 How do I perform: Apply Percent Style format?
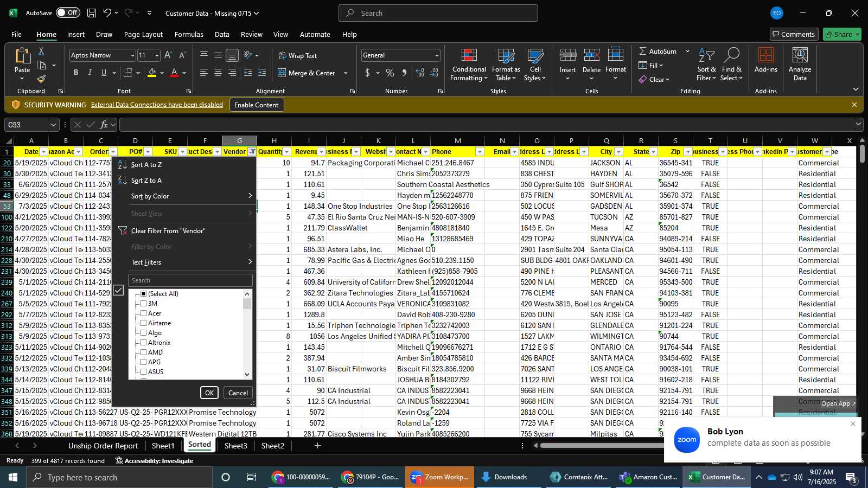tap(390, 73)
